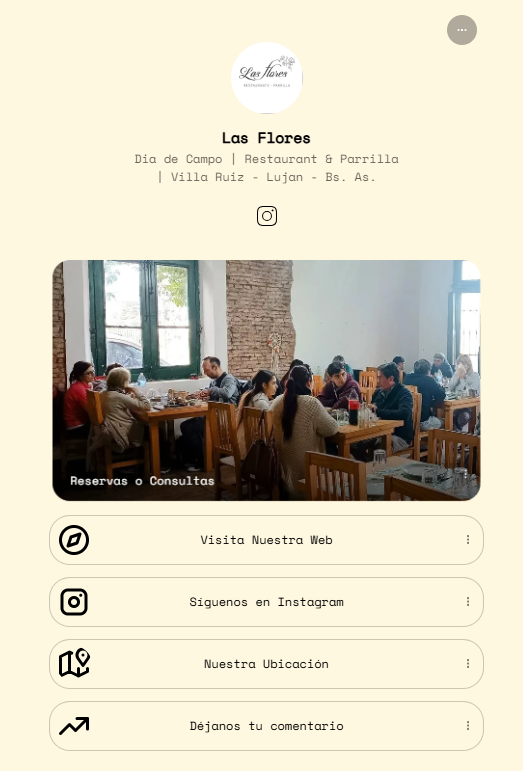
Task: Expand options for Síguenos en Instagram
Action: (x=467, y=602)
